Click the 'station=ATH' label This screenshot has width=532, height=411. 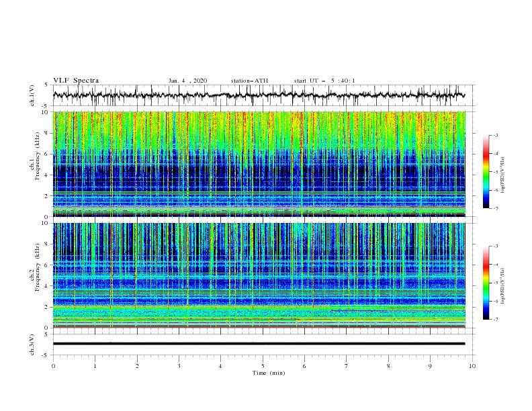point(249,81)
